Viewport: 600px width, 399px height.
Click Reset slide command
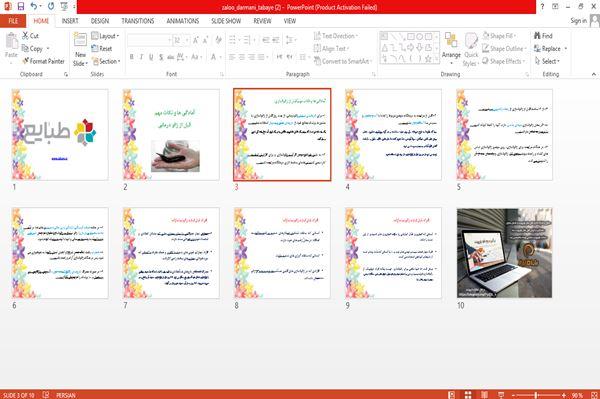(102, 49)
